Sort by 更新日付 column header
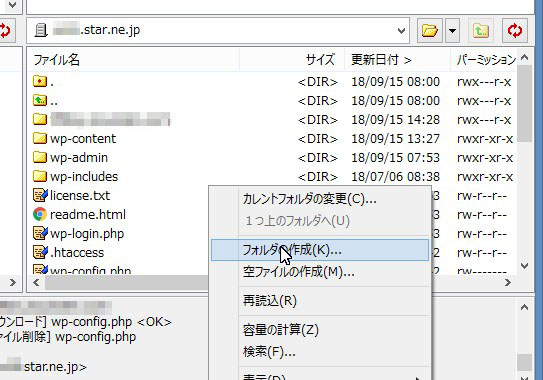Viewport: 543px width, 380px height. point(397,60)
